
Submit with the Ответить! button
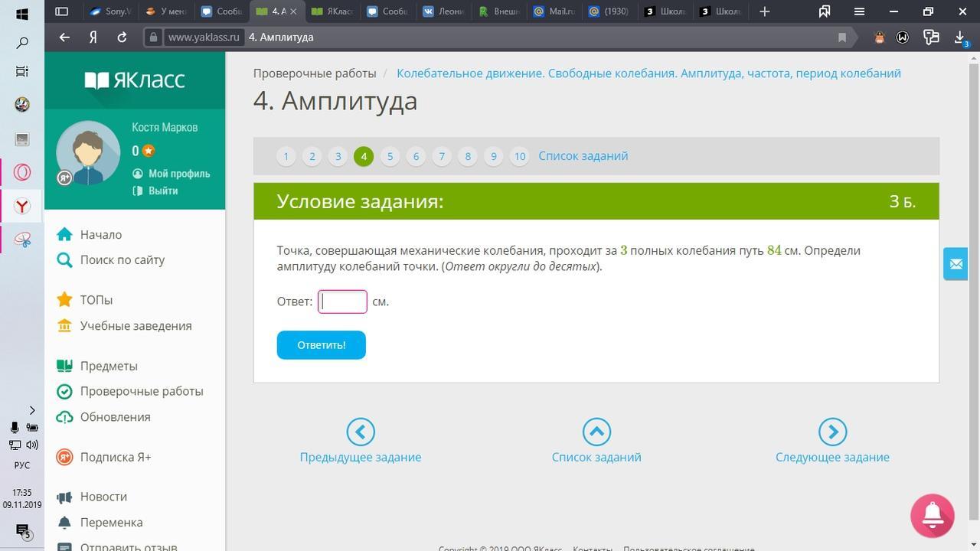tap(322, 345)
